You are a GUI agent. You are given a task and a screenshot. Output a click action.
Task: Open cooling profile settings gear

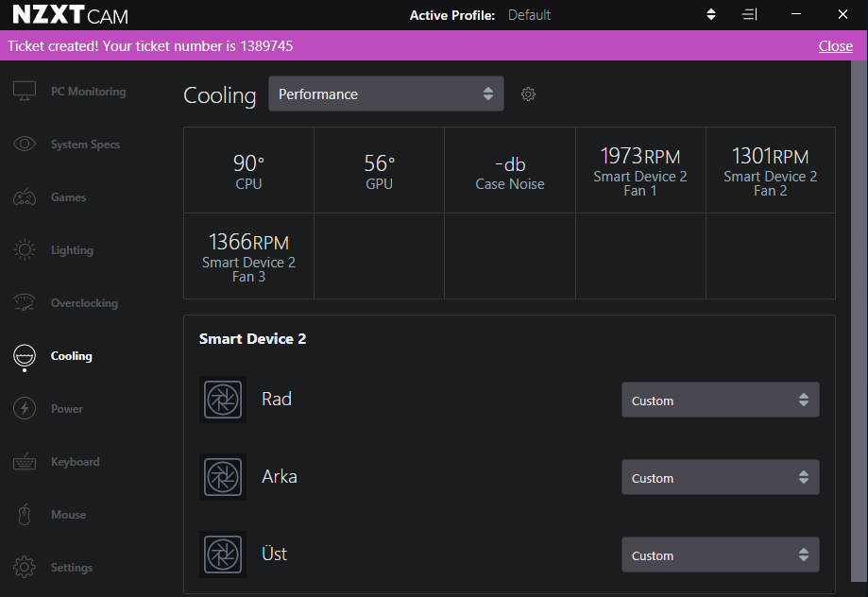pyautogui.click(x=528, y=94)
